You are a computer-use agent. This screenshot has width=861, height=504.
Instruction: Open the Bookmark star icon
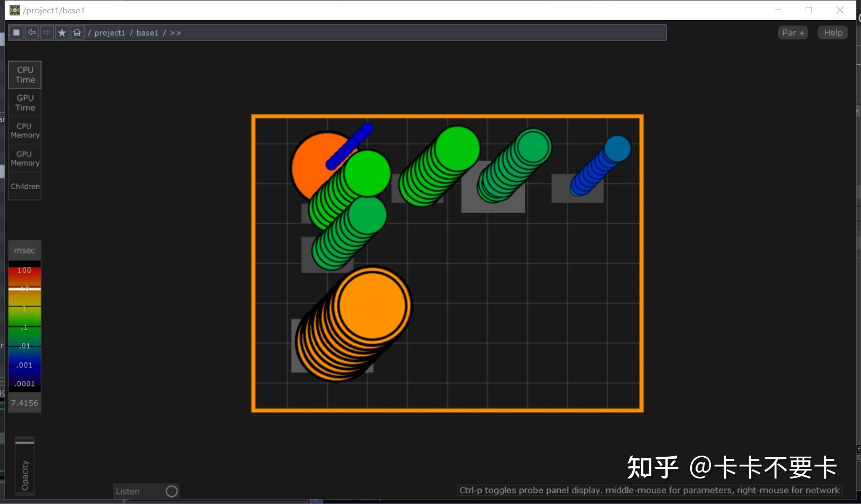click(x=62, y=32)
